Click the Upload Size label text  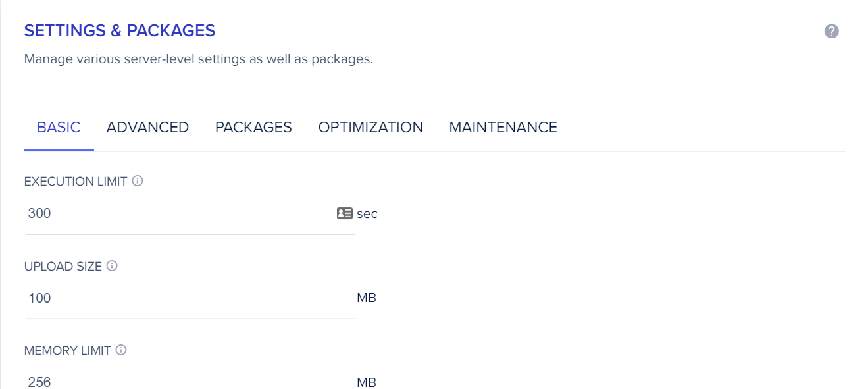63,267
